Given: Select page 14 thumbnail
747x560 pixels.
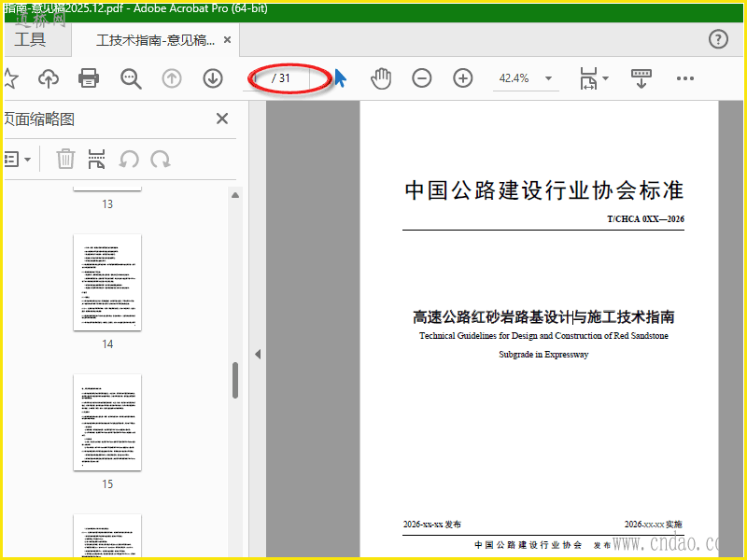Looking at the screenshot, I should click(x=107, y=283).
